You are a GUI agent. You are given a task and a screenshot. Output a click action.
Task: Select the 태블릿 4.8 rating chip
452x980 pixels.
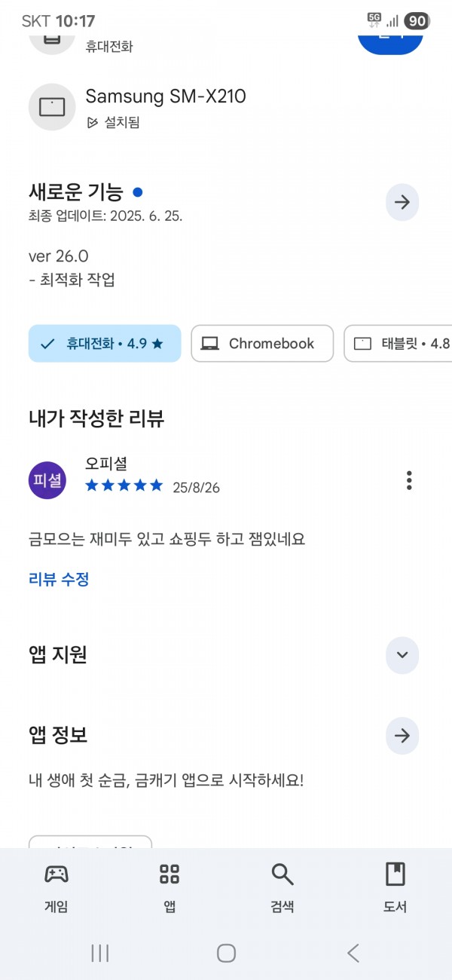[398, 344]
